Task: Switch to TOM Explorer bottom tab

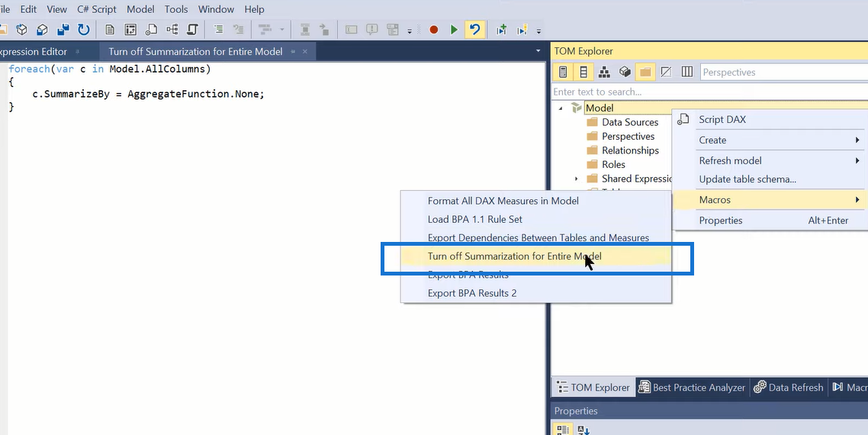Action: pyautogui.click(x=593, y=388)
